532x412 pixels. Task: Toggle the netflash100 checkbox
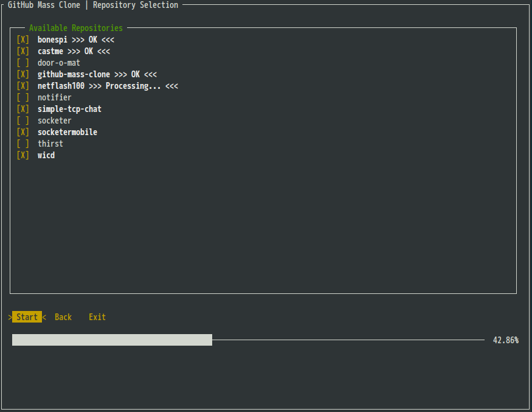[23, 86]
